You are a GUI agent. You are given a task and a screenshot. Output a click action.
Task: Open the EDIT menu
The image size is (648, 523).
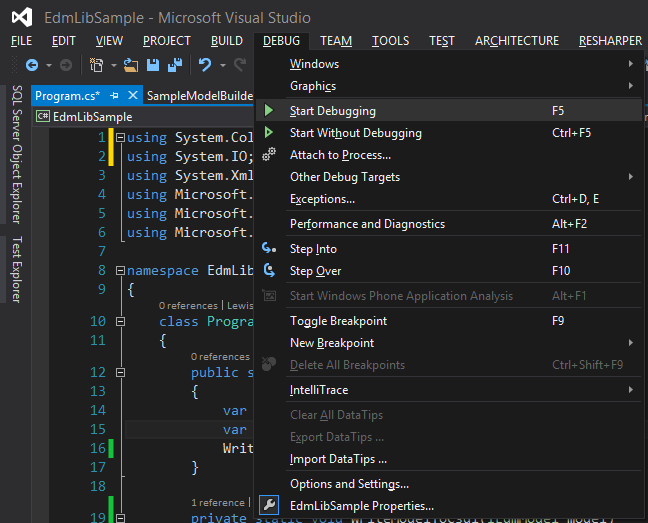[x=64, y=41]
